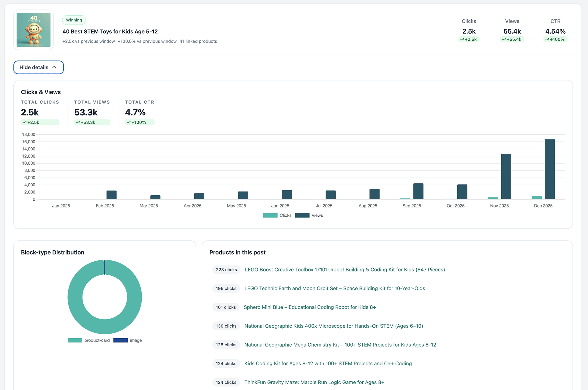Click the Nov 2025 Views bar
The image size is (588, 390).
(x=506, y=177)
